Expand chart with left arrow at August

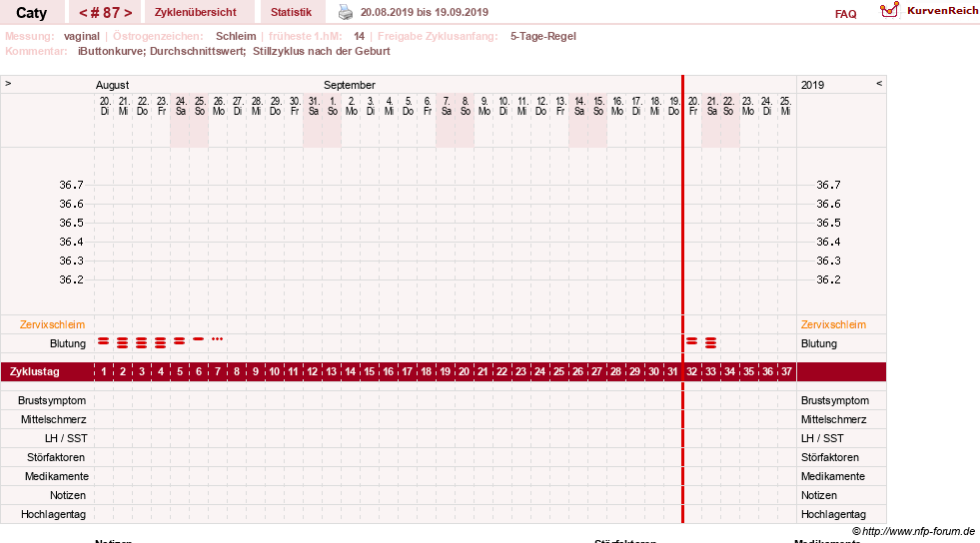(x=8, y=84)
